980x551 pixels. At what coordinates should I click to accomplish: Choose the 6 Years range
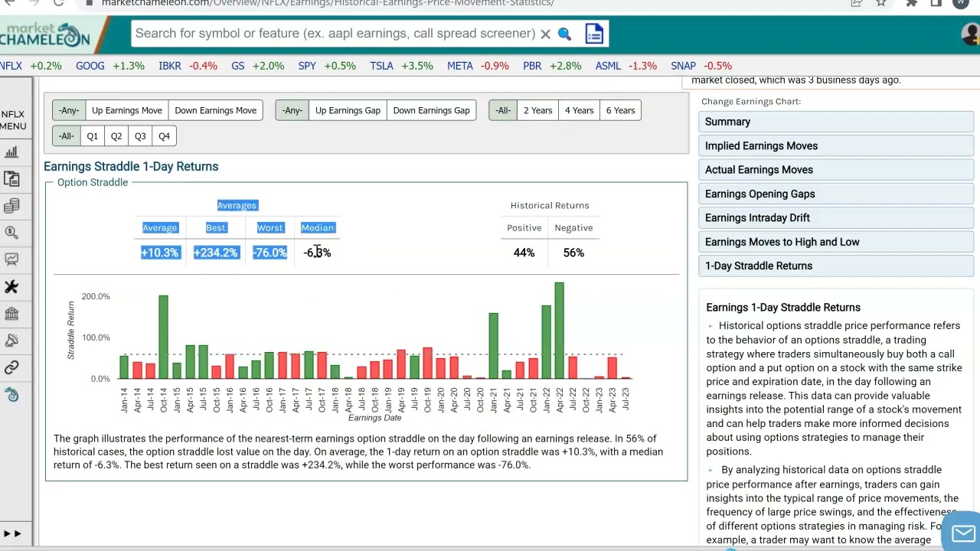coord(620,110)
